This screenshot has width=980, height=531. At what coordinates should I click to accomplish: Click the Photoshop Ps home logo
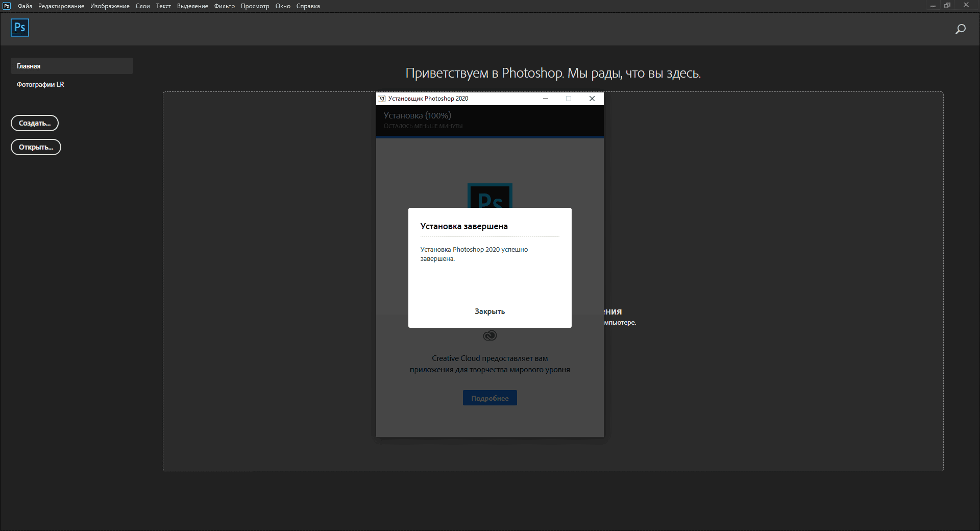(x=20, y=28)
